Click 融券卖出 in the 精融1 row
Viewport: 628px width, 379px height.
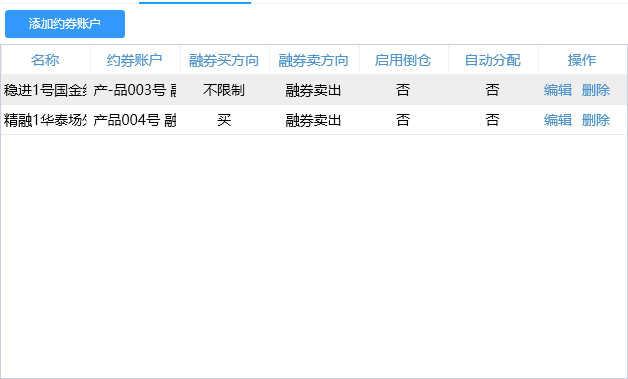point(314,120)
